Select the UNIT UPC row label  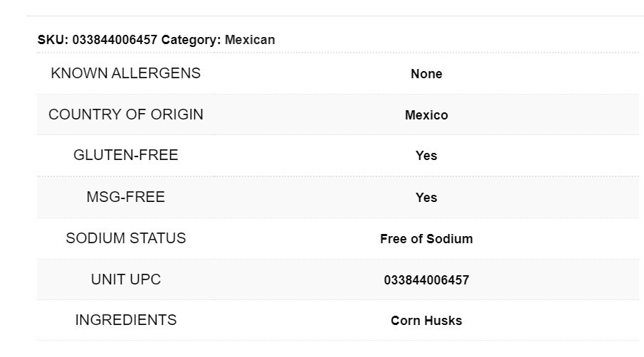pyautogui.click(x=126, y=279)
